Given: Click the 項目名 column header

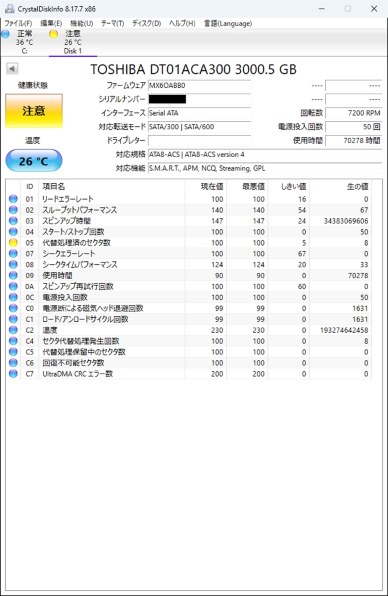Looking at the screenshot, I should coord(112,187).
